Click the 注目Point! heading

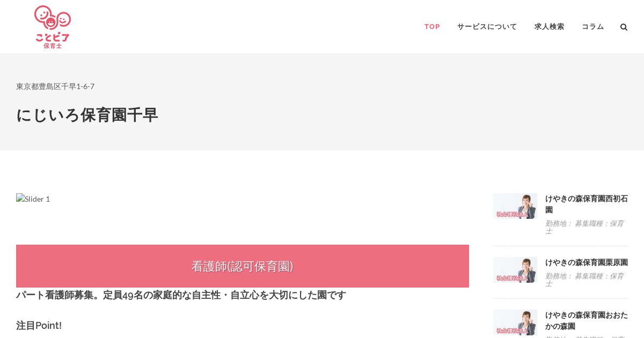pyautogui.click(x=39, y=326)
